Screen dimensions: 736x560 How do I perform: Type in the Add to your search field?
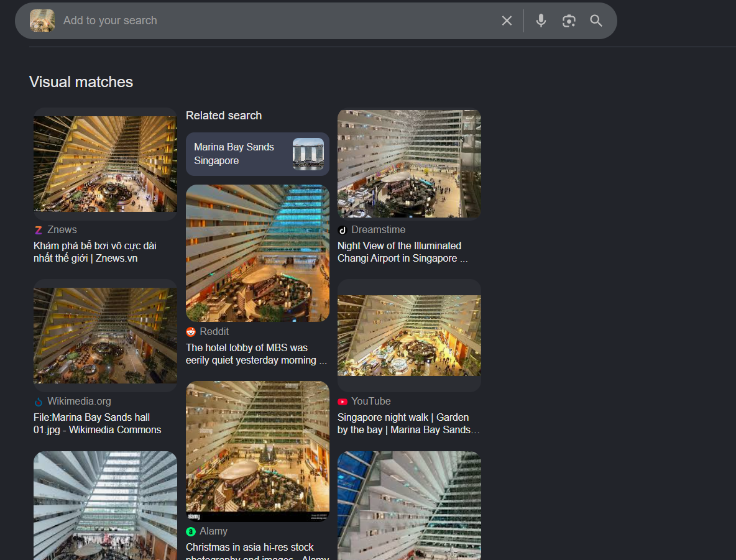coord(274,21)
